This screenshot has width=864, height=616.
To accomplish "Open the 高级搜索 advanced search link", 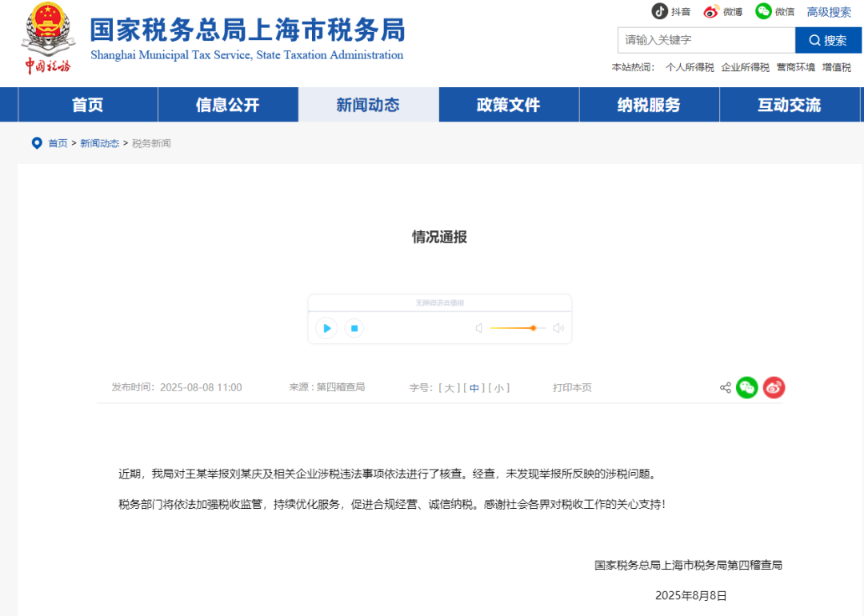I will tap(828, 11).
